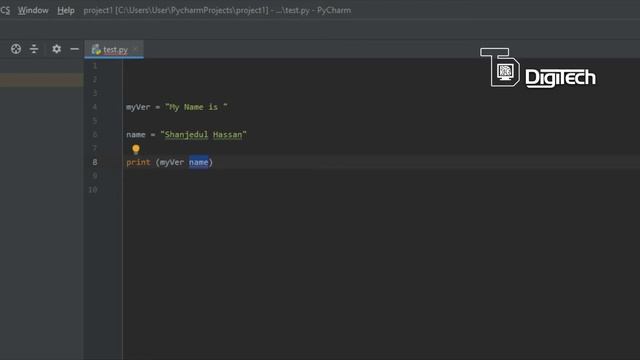Click line number 8 in the gutter
Image resolution: width=640 pixels, height=360 pixels.
pyautogui.click(x=95, y=162)
